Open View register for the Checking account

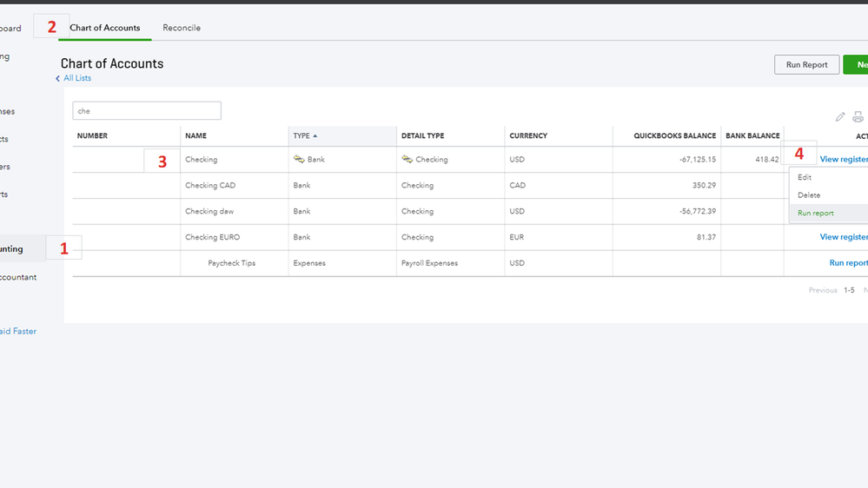tap(843, 160)
